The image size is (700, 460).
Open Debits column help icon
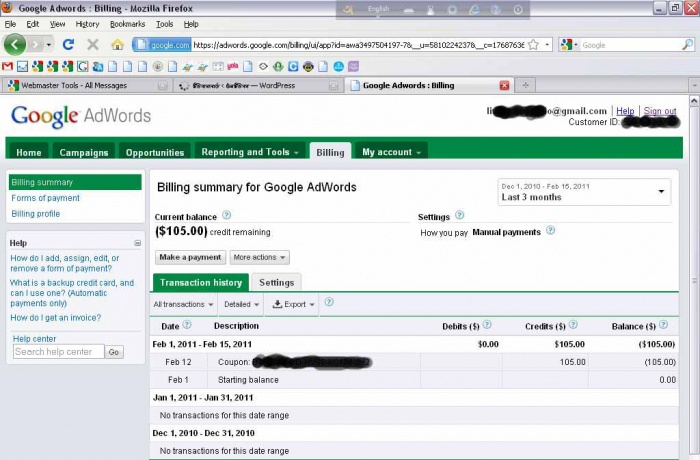(x=487, y=325)
